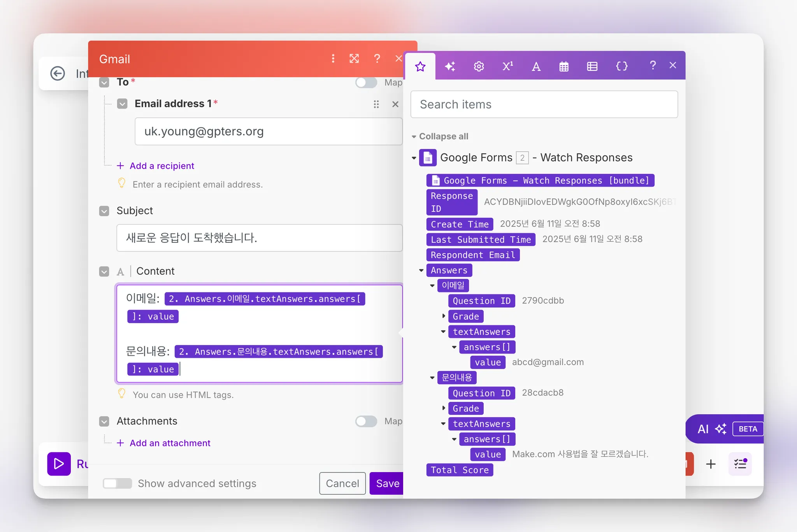Select Google Forms Watch Responses bundle pill
Viewport: 797px width, 532px height.
(x=540, y=180)
